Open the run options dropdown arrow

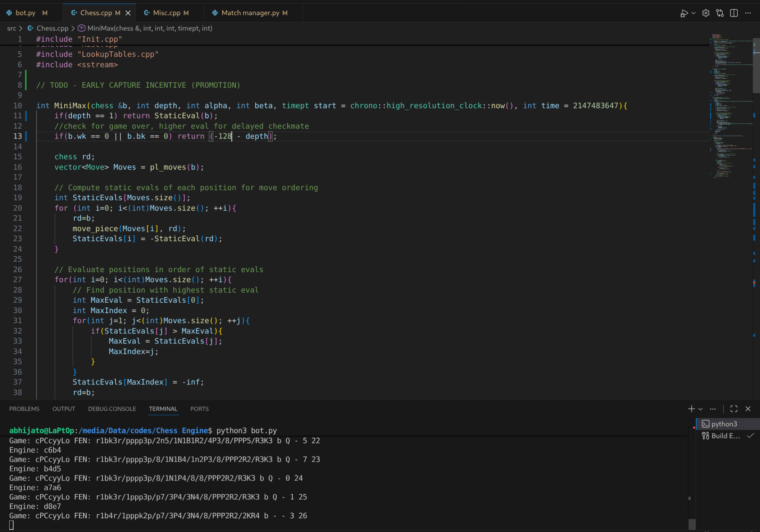(x=693, y=13)
